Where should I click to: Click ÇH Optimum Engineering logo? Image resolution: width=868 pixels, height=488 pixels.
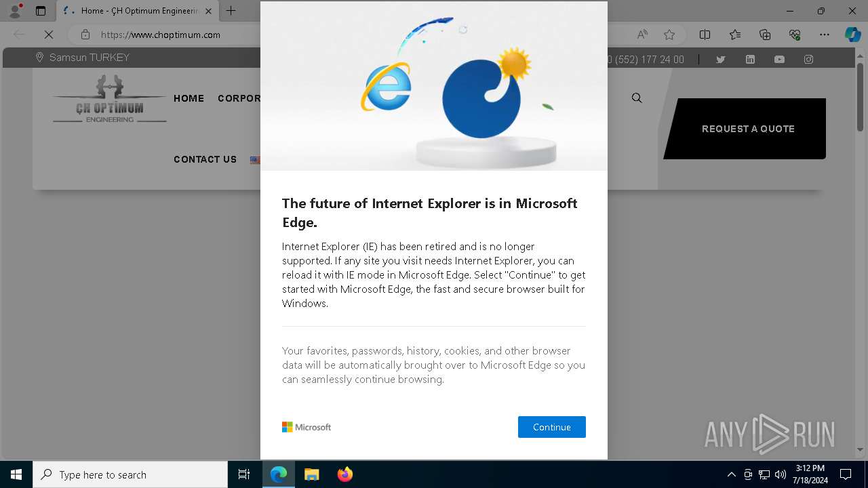click(x=110, y=100)
